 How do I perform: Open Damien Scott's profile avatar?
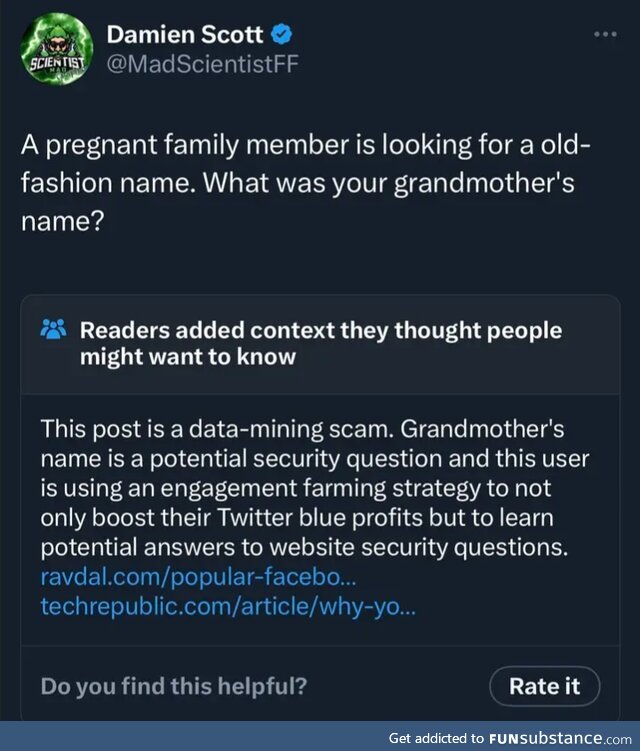[x=57, y=49]
